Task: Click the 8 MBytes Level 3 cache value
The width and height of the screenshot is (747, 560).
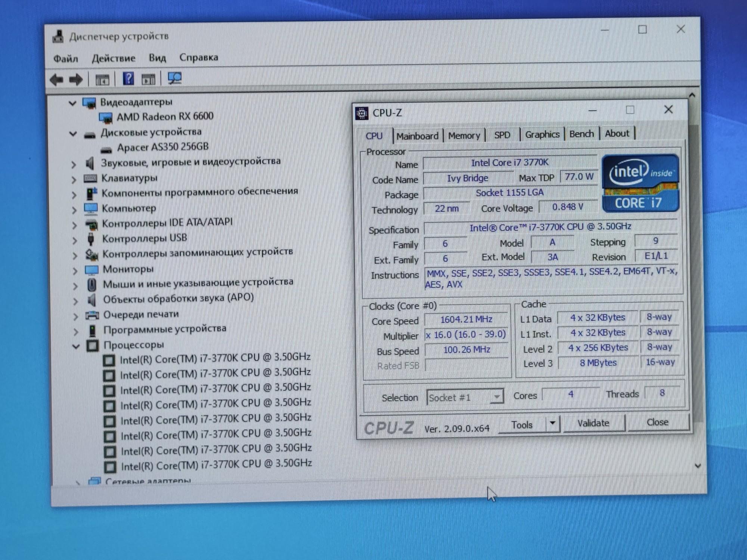Action: (x=598, y=362)
